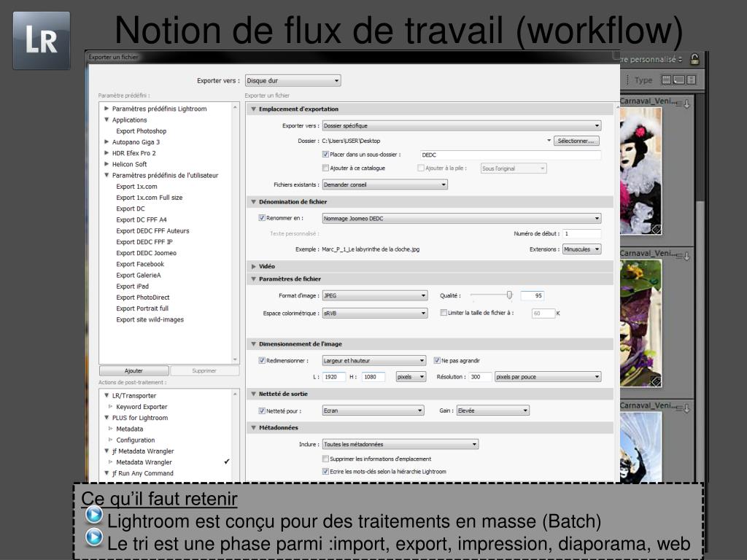Click the sub-folder name field 'DEDC'
Image resolution: width=747 pixels, height=560 pixels.
point(511,155)
